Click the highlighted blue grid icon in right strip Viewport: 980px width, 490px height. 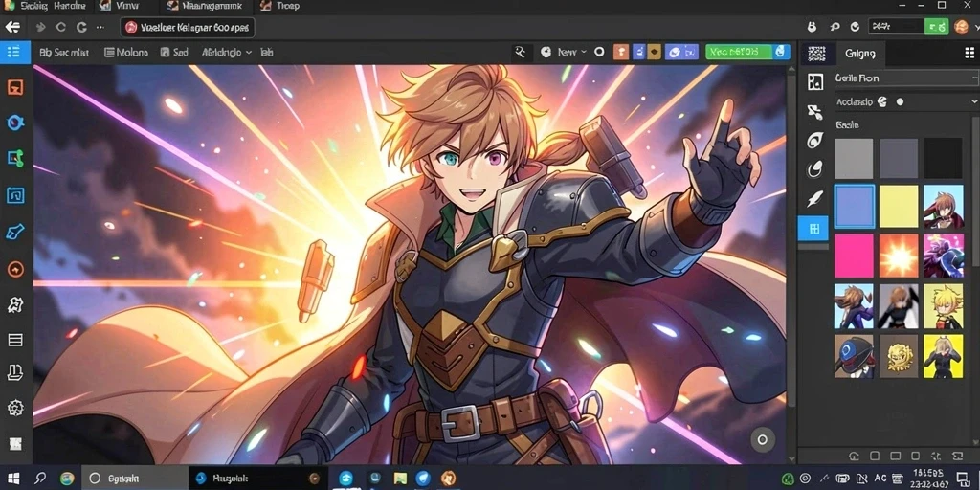pyautogui.click(x=813, y=229)
